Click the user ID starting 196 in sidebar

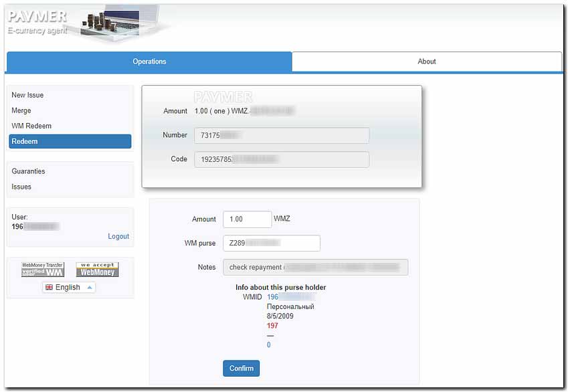[35, 226]
